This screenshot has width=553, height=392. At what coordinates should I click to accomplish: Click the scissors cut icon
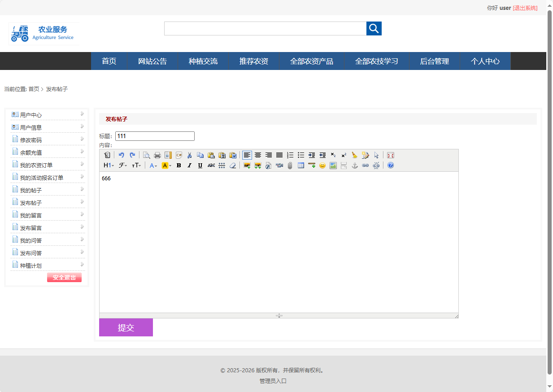click(190, 155)
